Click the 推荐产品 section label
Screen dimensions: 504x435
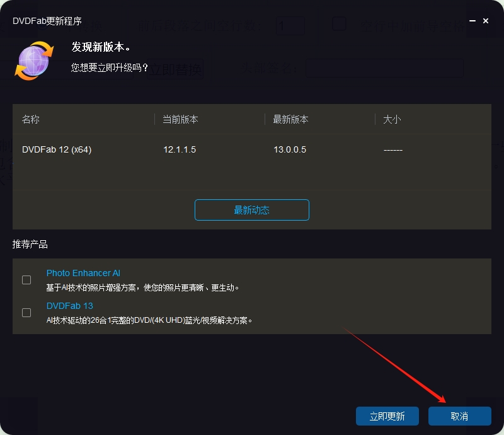30,244
